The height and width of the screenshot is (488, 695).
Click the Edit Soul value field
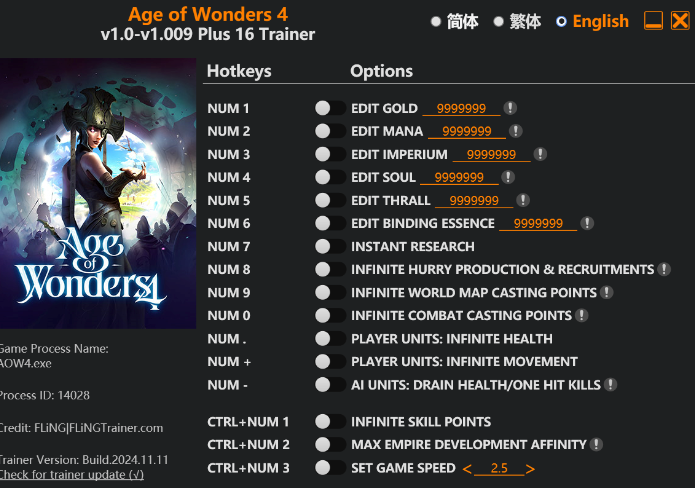(459, 177)
